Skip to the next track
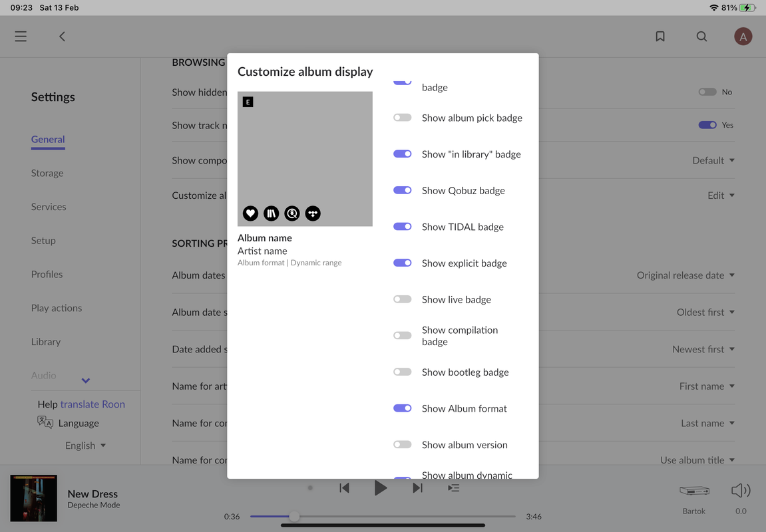This screenshot has height=532, width=766. [x=417, y=487]
